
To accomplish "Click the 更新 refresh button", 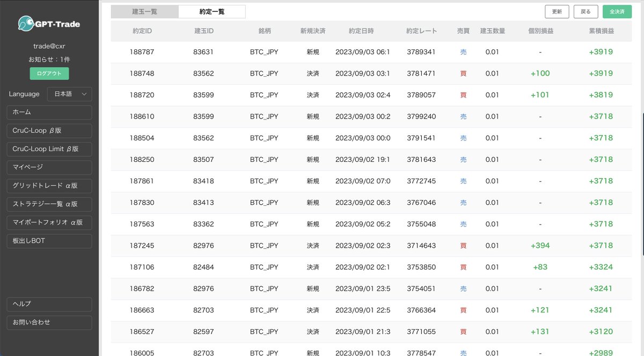I will (x=557, y=11).
